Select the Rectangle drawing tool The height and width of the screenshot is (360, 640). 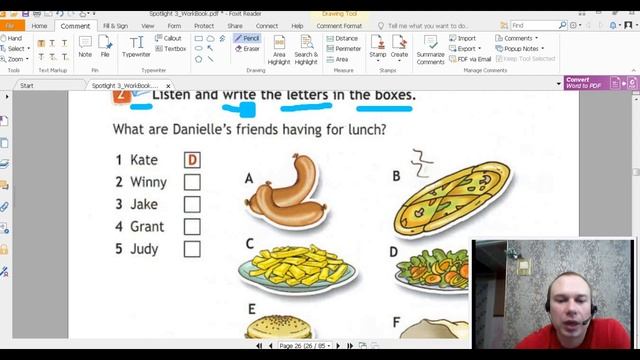pyautogui.click(x=198, y=38)
